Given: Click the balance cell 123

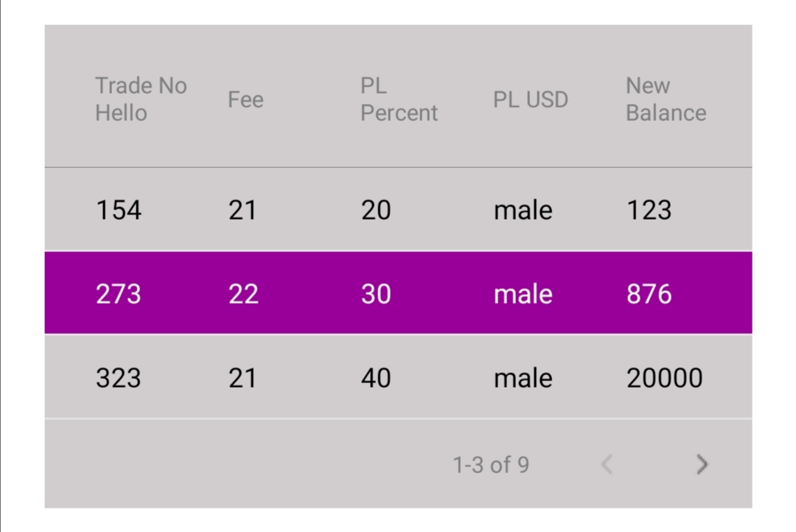Looking at the screenshot, I should point(649,211).
